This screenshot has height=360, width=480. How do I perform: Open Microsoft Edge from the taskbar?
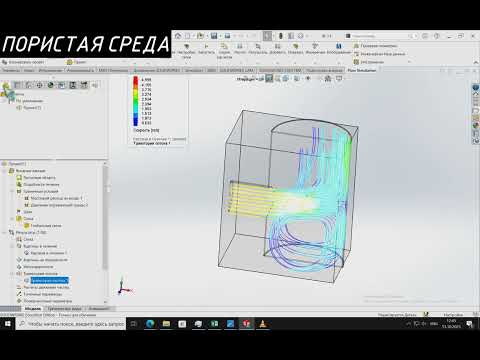pos(150,323)
